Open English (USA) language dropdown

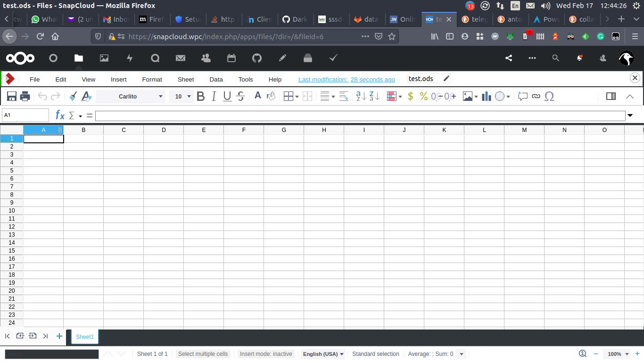[323, 354]
